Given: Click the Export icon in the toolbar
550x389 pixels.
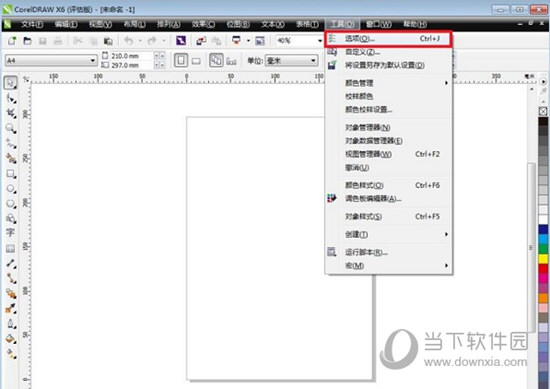Looking at the screenshot, I should [x=216, y=41].
